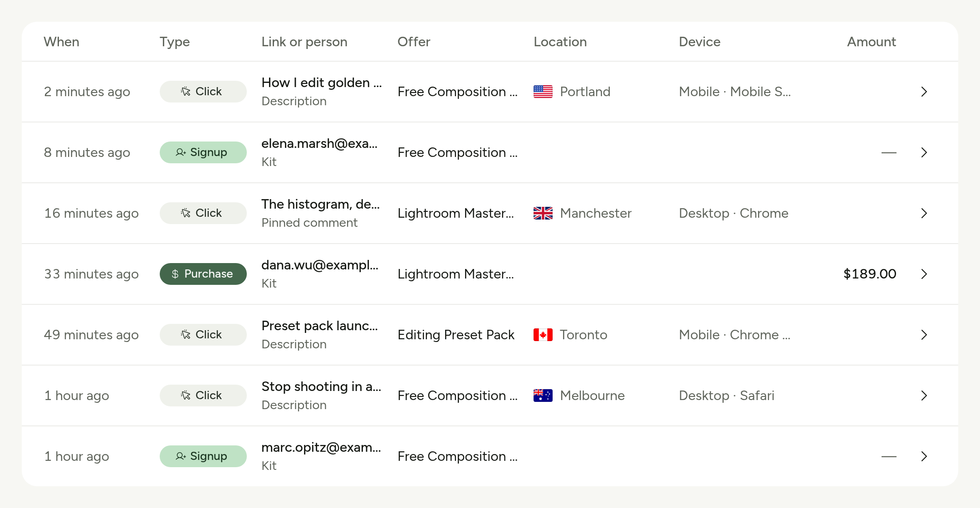Open 'Preset pack launc...' link
The height and width of the screenshot is (508, 980).
click(x=319, y=326)
